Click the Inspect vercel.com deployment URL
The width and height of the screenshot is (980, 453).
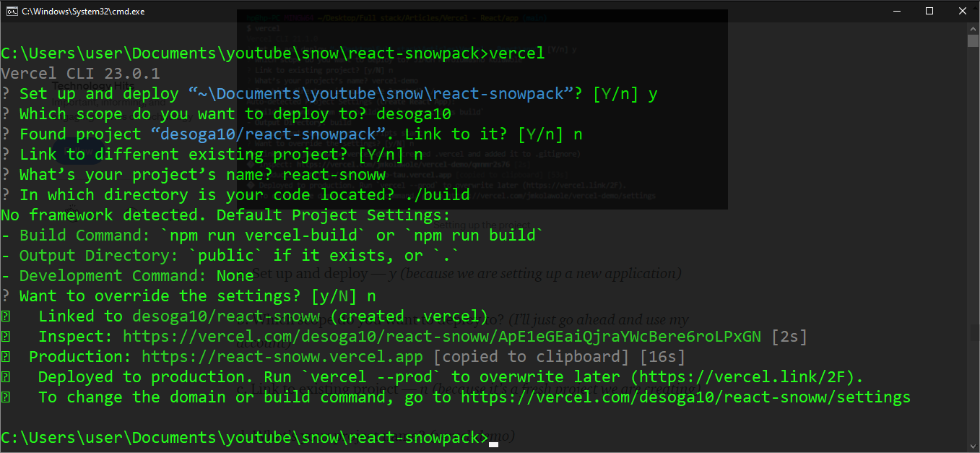(442, 336)
